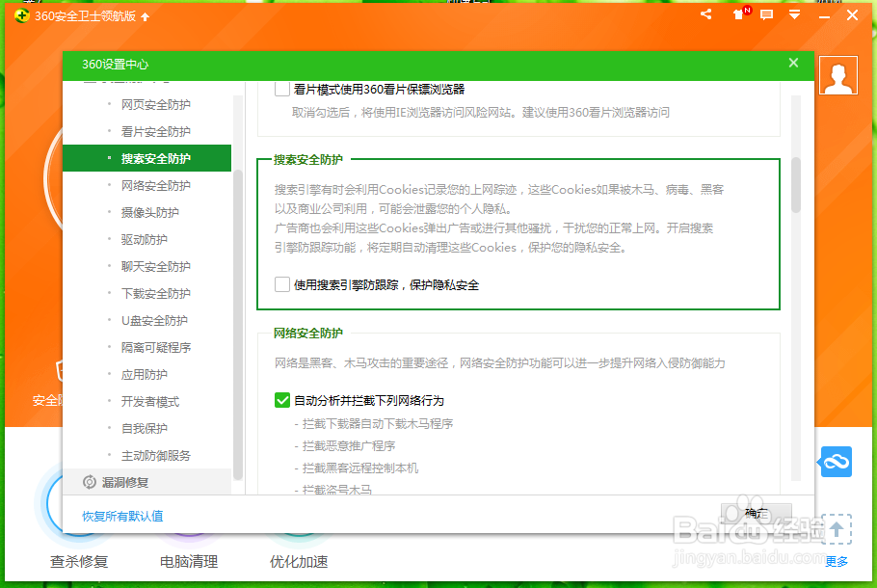Click 网络安全防护 section heading in content
This screenshot has width=877, height=588.
307,333
